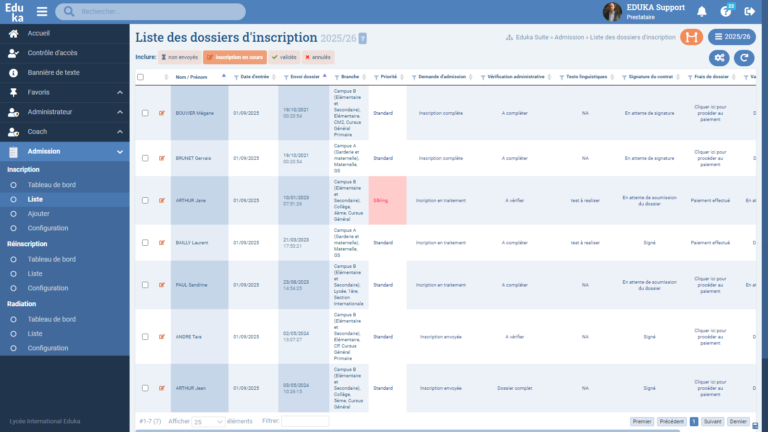This screenshot has width=768, height=432.
Task: Click the filter icon on Branche column
Action: point(335,77)
